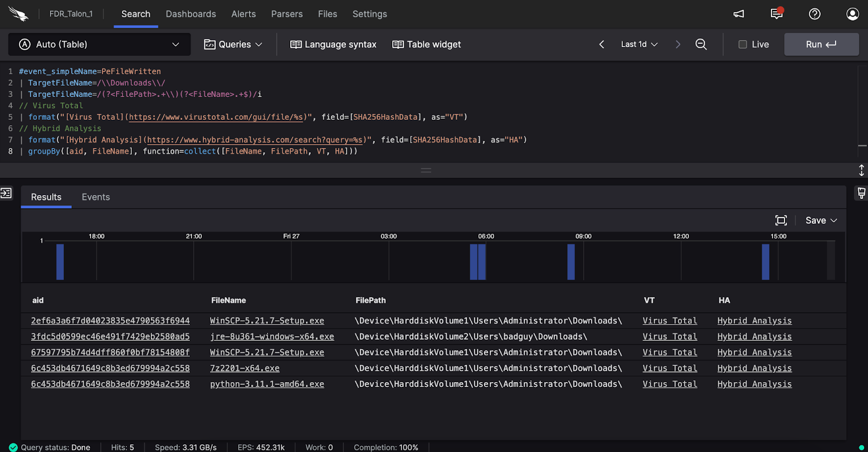Sort by the FilePath column header
Image resolution: width=868 pixels, height=452 pixels.
[x=371, y=300]
